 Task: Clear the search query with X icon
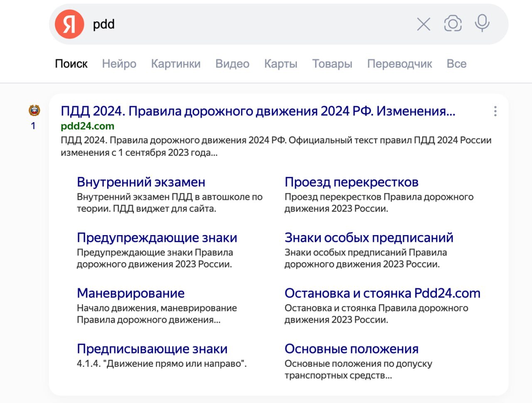click(x=423, y=25)
